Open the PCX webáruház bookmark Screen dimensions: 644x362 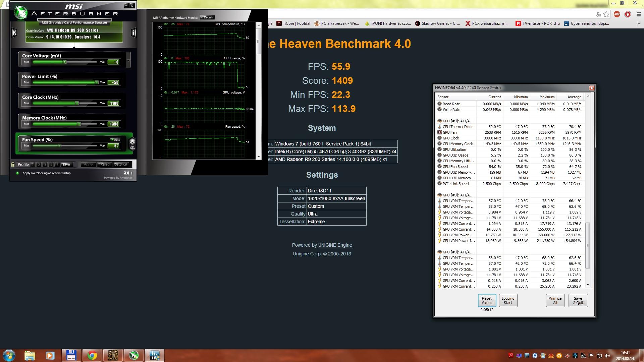pyautogui.click(x=487, y=23)
